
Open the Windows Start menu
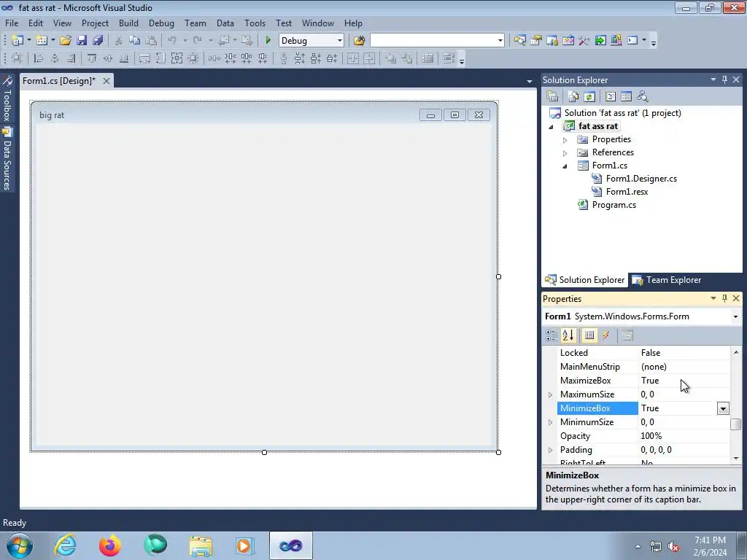pos(20,545)
